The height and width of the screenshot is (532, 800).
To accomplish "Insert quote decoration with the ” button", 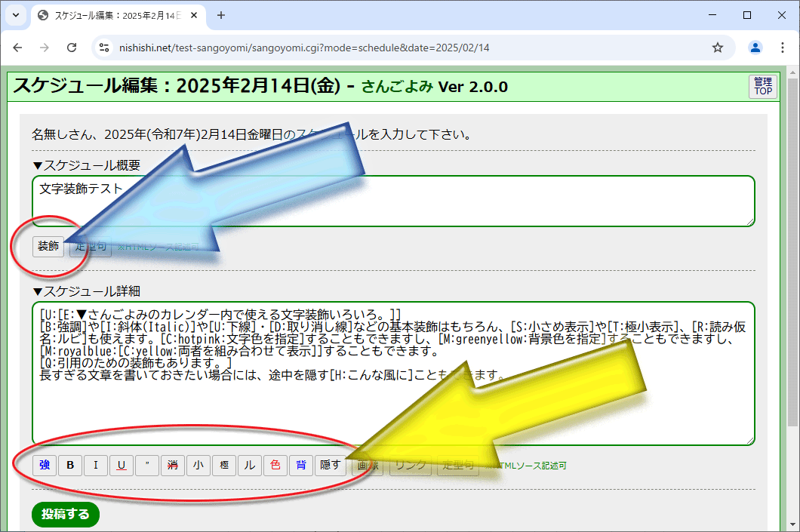I will pyautogui.click(x=147, y=465).
